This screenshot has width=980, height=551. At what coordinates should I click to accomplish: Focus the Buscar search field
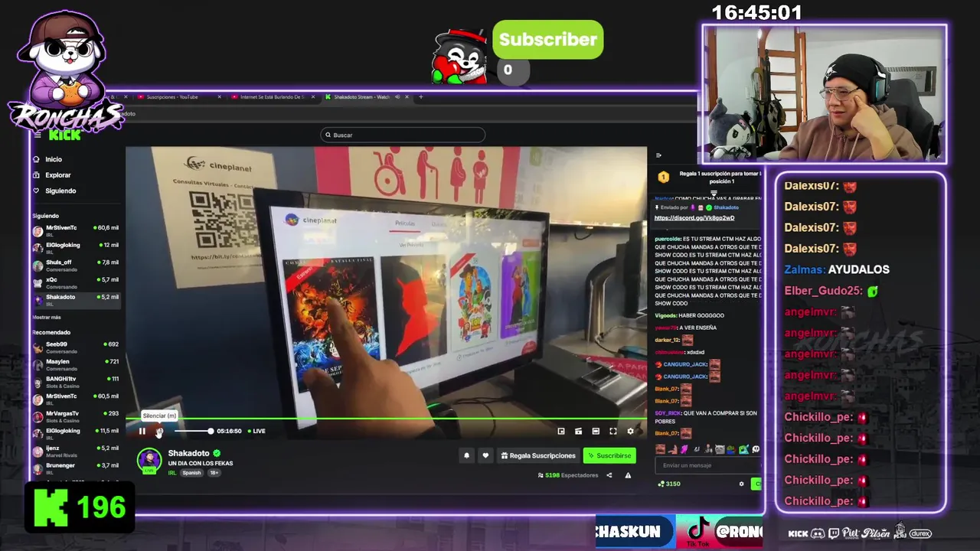403,135
